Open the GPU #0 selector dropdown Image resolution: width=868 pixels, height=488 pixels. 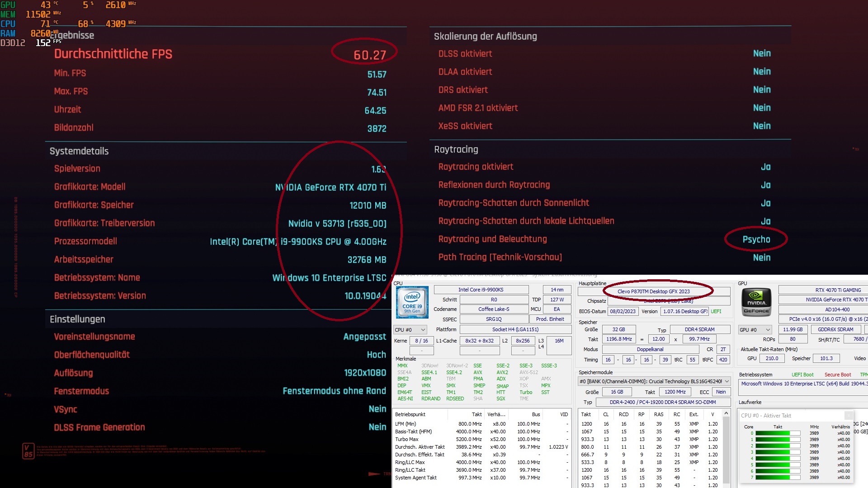[755, 330]
